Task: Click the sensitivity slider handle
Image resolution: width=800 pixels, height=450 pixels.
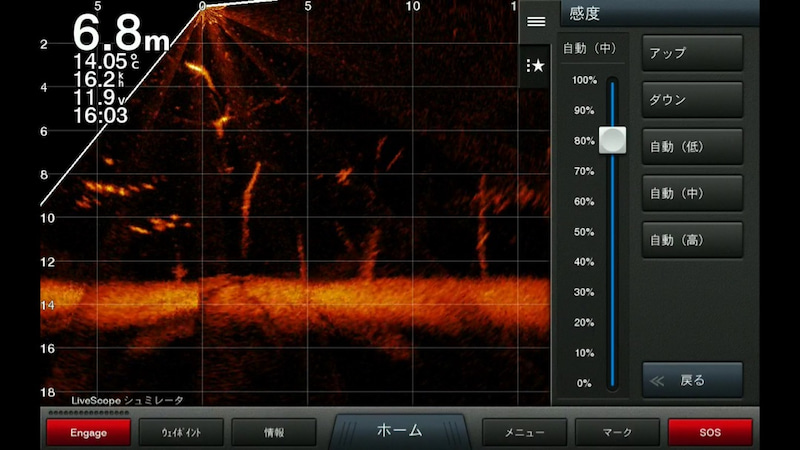Action: [612, 140]
